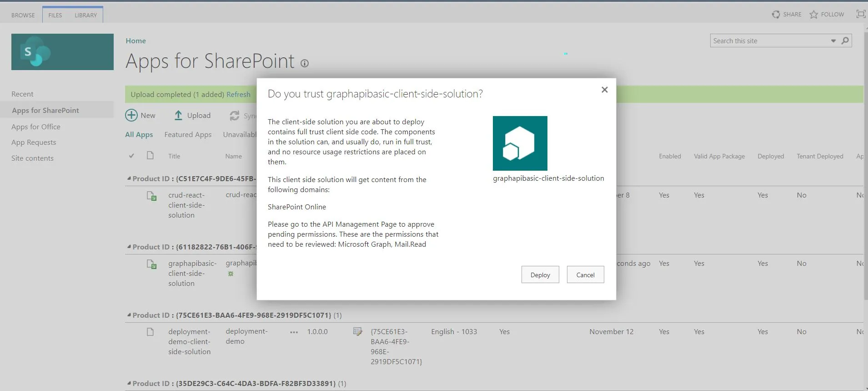Click the graphapibasic package file icon
The image size is (868, 391).
pos(151,264)
